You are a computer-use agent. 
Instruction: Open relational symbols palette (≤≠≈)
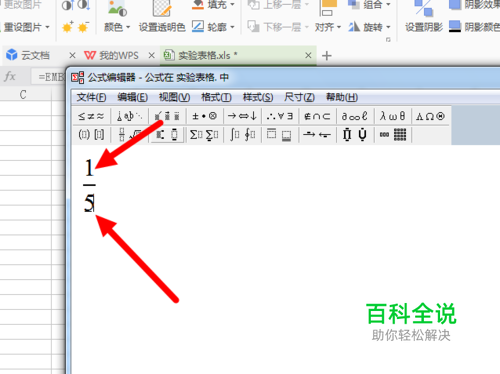pos(91,116)
